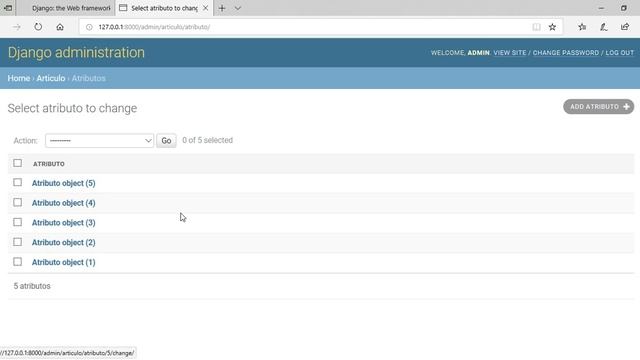This screenshot has height=360, width=640.
Task: Click the Go button
Action: [x=166, y=141]
